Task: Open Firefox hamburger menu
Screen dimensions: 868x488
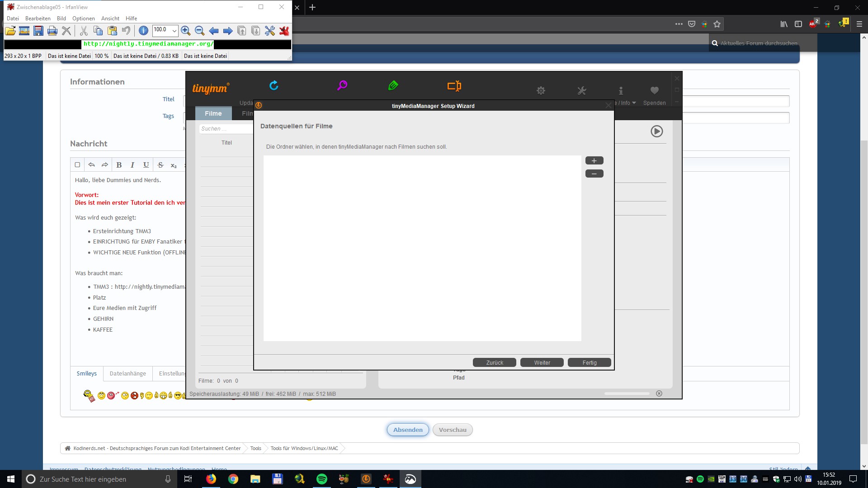Action: (x=859, y=24)
